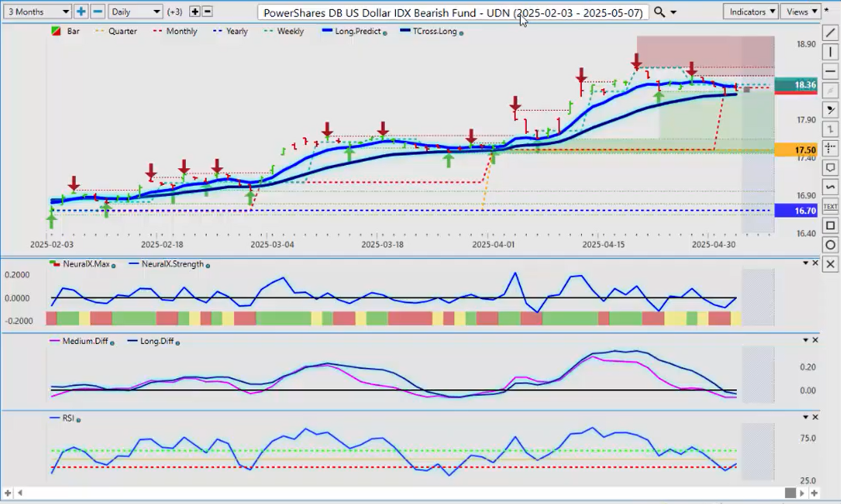The width and height of the screenshot is (841, 504).
Task: Toggle the Long.Diff legend entry
Action: 153,342
